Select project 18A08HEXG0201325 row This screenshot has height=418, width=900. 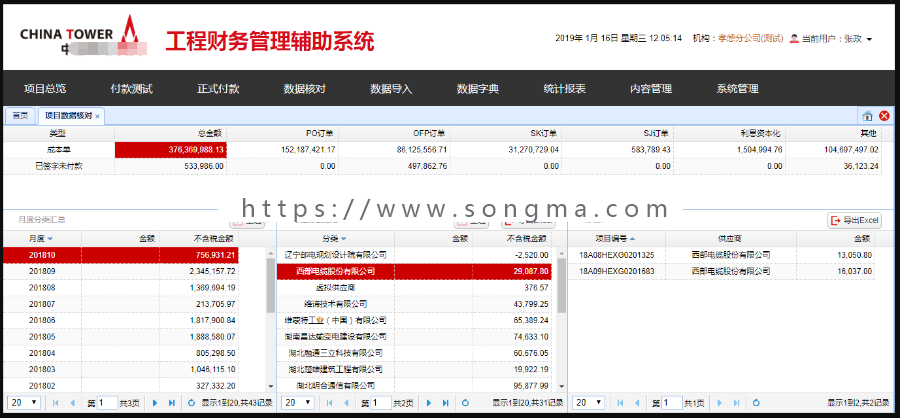click(721, 255)
